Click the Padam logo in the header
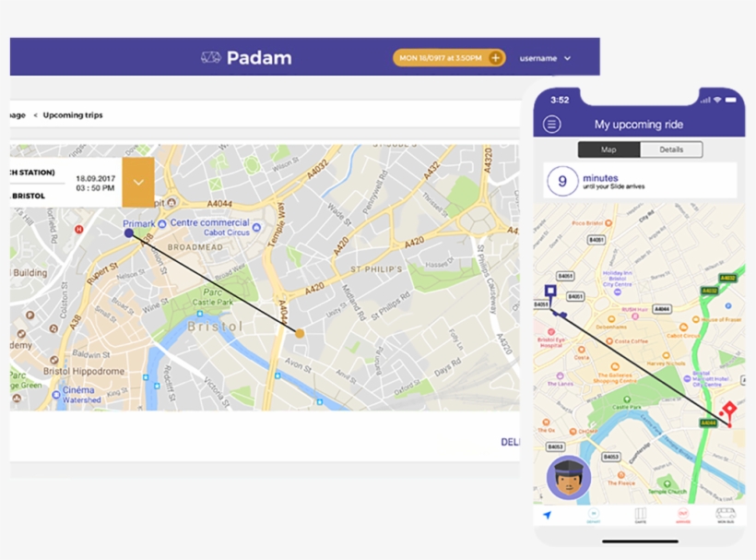This screenshot has height=560, width=756. point(246,57)
